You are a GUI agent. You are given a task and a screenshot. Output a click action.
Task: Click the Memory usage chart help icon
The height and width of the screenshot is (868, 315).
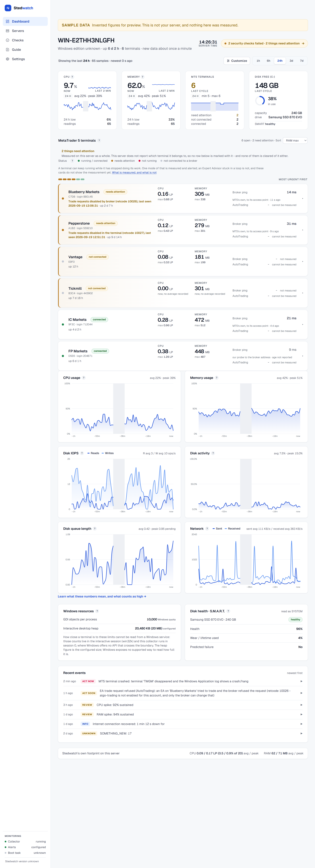click(217, 378)
